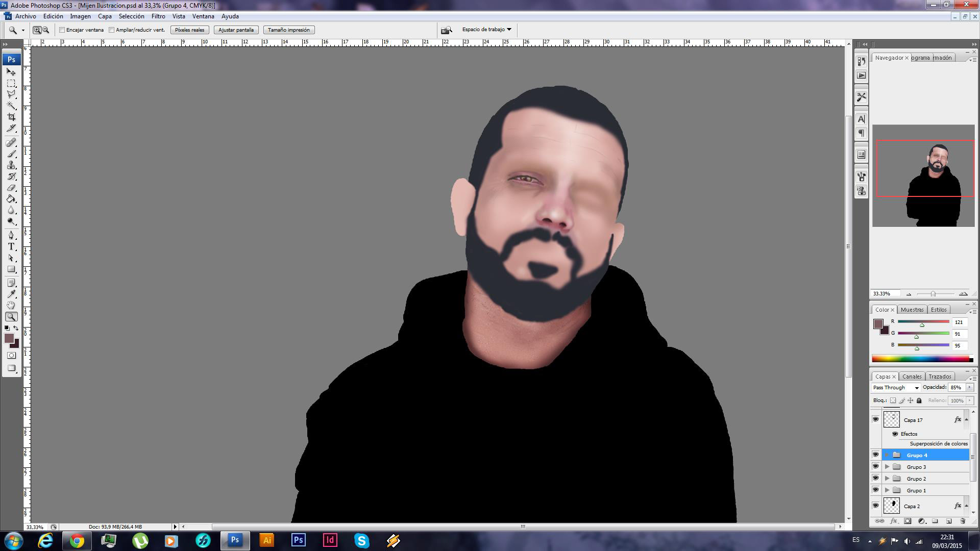Select the Horizontal Type tool

tap(11, 246)
